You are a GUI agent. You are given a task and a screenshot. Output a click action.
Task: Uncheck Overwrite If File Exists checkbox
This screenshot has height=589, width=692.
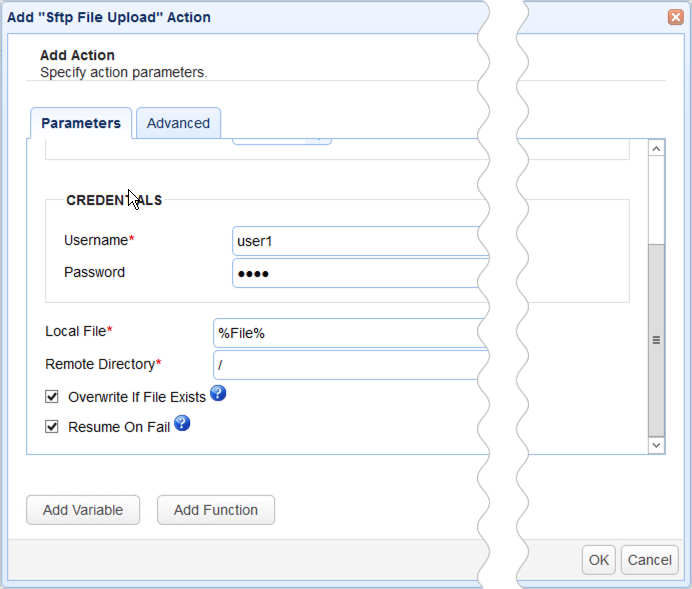(52, 396)
